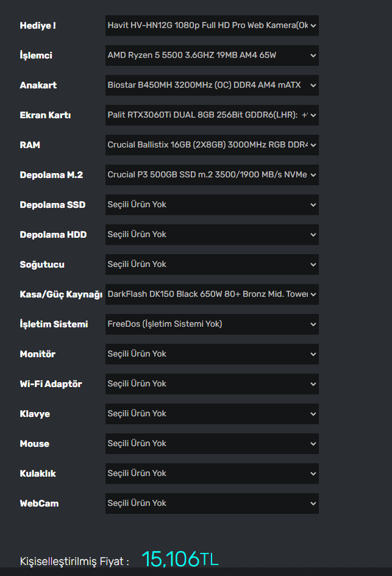The height and width of the screenshot is (576, 392).
Task: Open the Kulaklık headset dropdown
Action: point(212,474)
